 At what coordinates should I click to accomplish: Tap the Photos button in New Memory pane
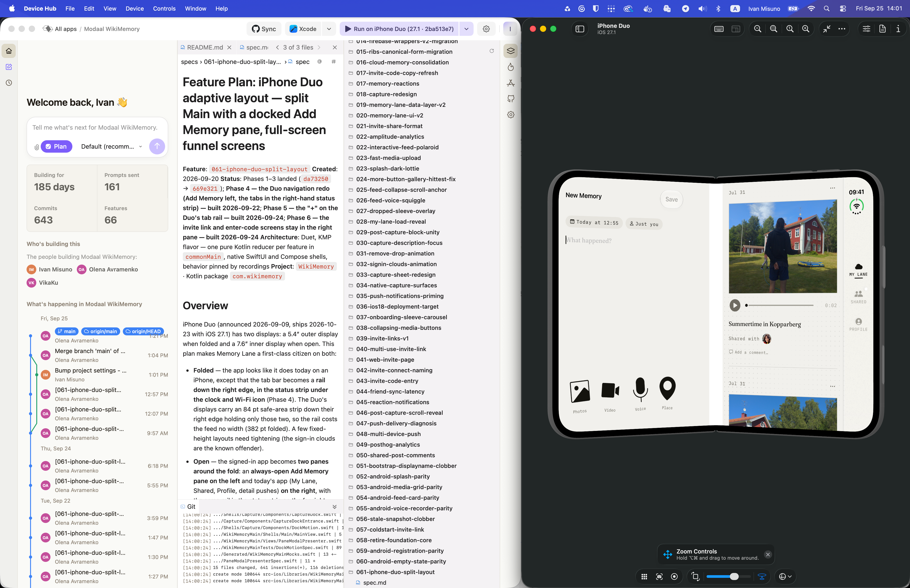[580, 396]
